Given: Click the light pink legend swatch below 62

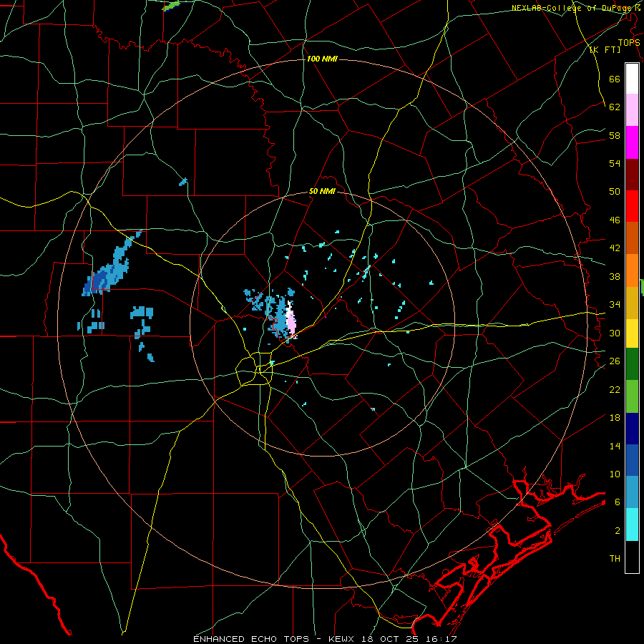Looking at the screenshot, I should [x=632, y=109].
